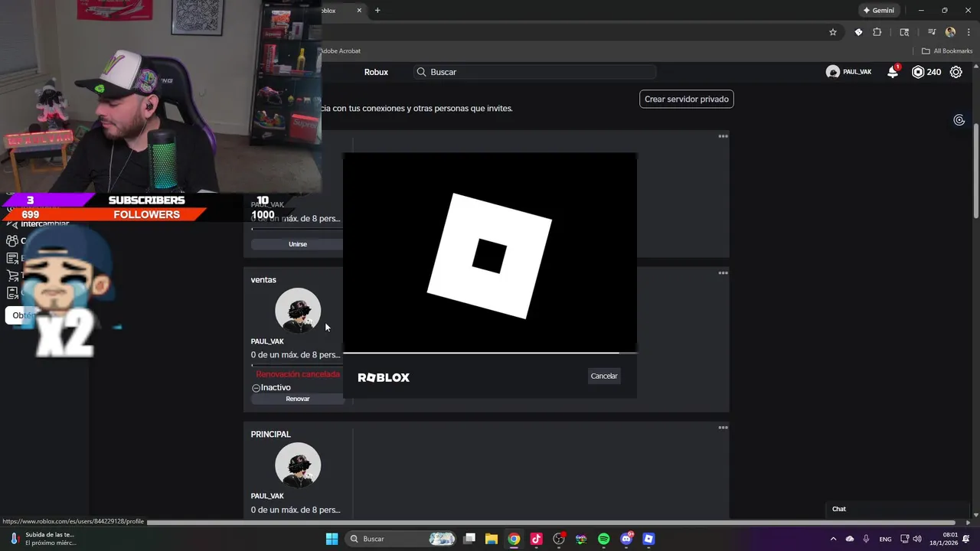Open three-dot menu of PRINCIPAL server card
980x551 pixels.
(723, 427)
